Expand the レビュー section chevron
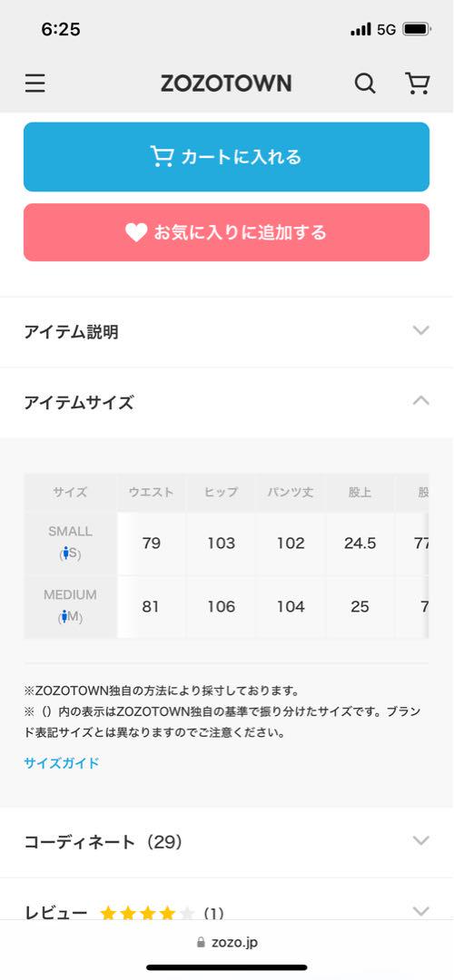Screen dimensions: 454x980 [420, 911]
